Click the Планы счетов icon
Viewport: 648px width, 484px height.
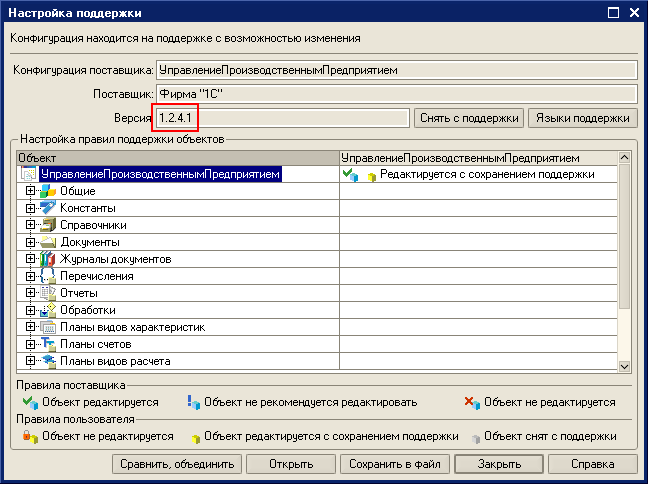[48, 344]
